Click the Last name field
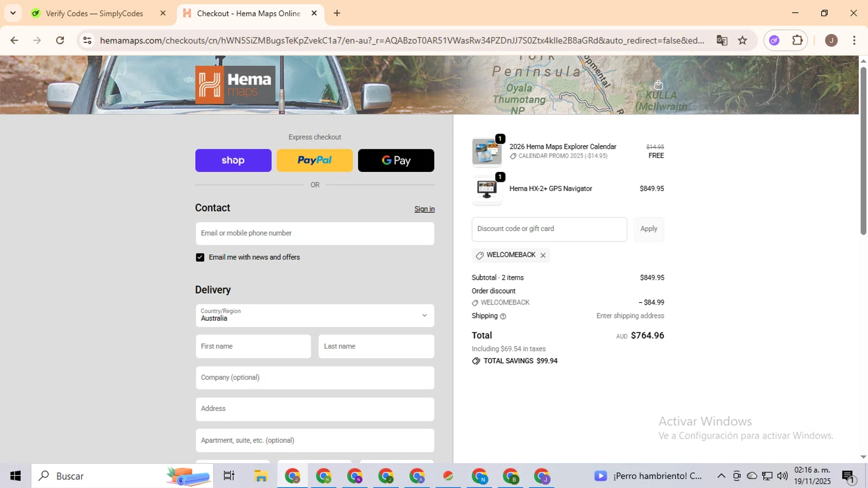 (x=376, y=346)
